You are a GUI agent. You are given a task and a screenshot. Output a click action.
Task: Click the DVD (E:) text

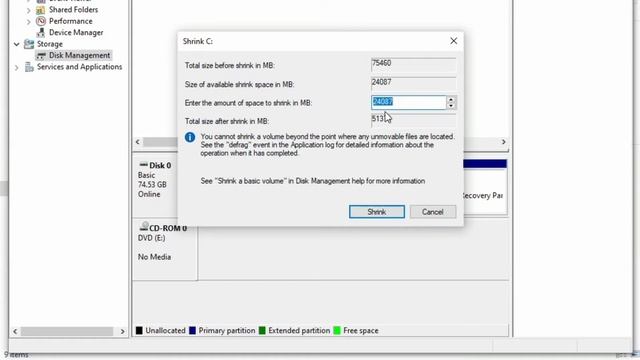[x=151, y=238]
